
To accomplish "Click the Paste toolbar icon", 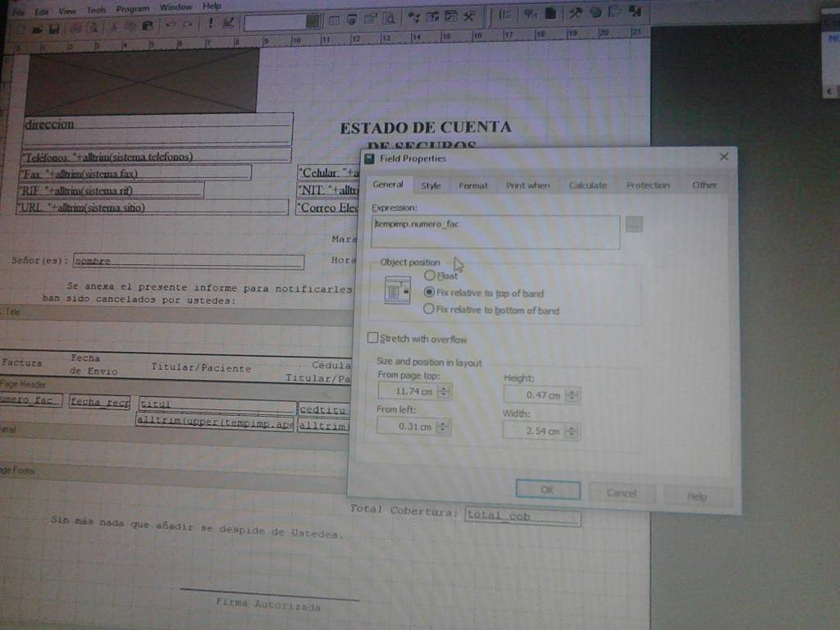I will click(x=148, y=25).
